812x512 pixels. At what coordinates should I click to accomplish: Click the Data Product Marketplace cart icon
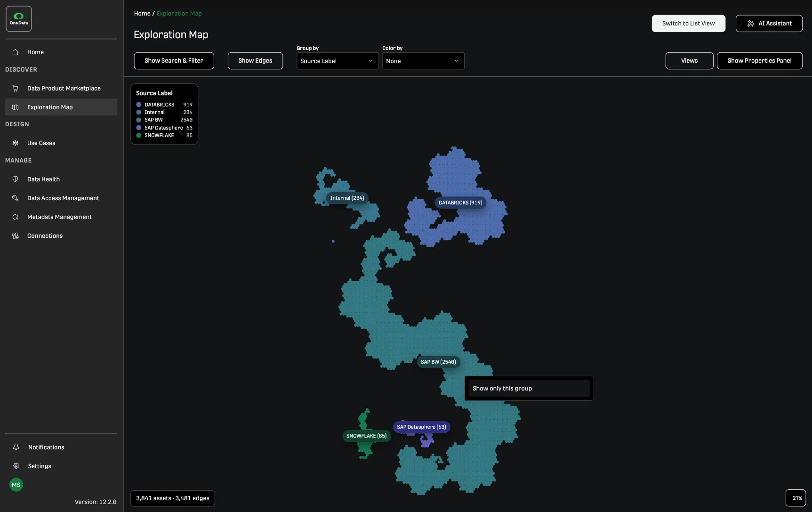(16, 89)
